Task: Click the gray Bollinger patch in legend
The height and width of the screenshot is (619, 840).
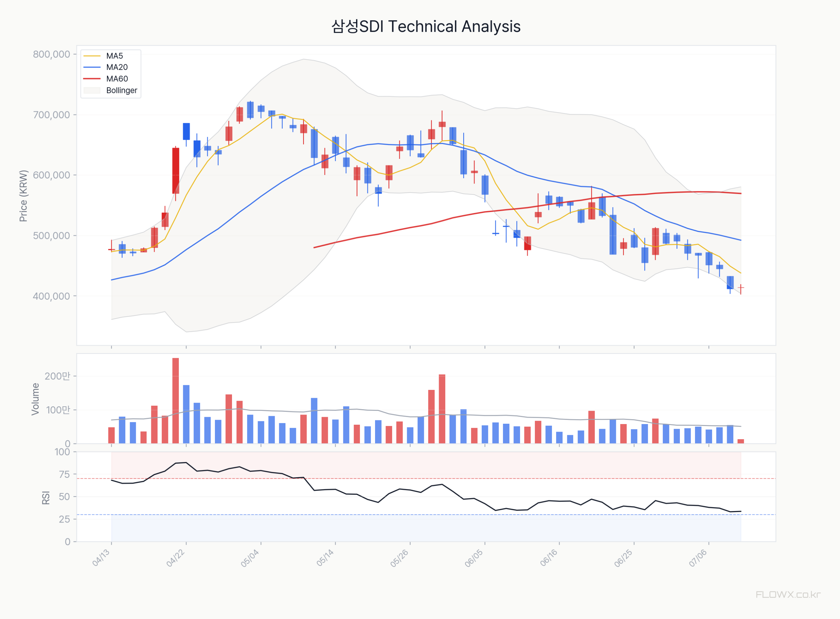Action: [92, 91]
